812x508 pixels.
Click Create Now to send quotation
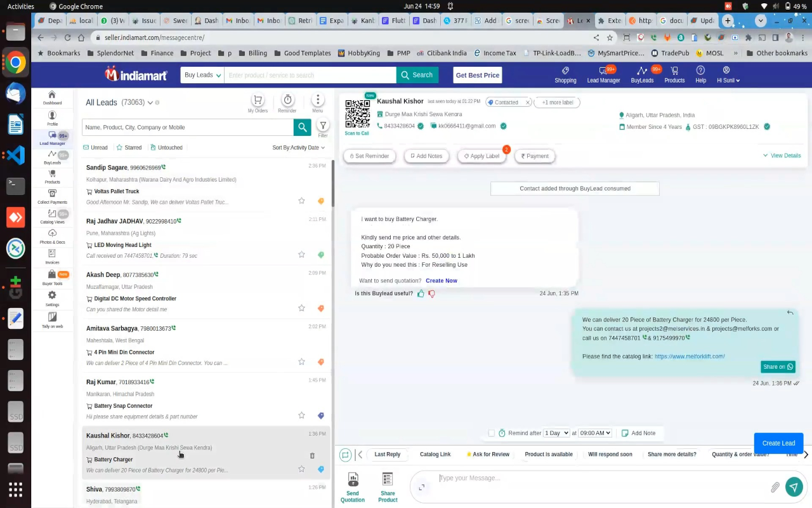pos(442,280)
